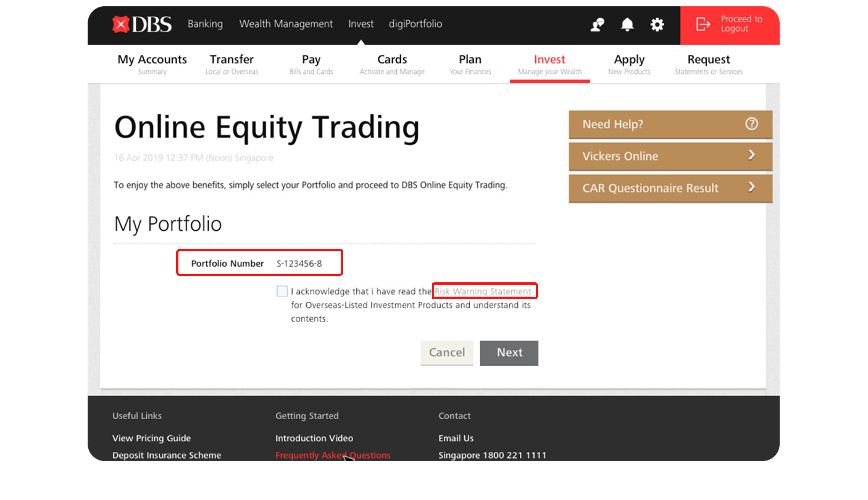
Task: Click the DBS logo
Action: pos(141,23)
